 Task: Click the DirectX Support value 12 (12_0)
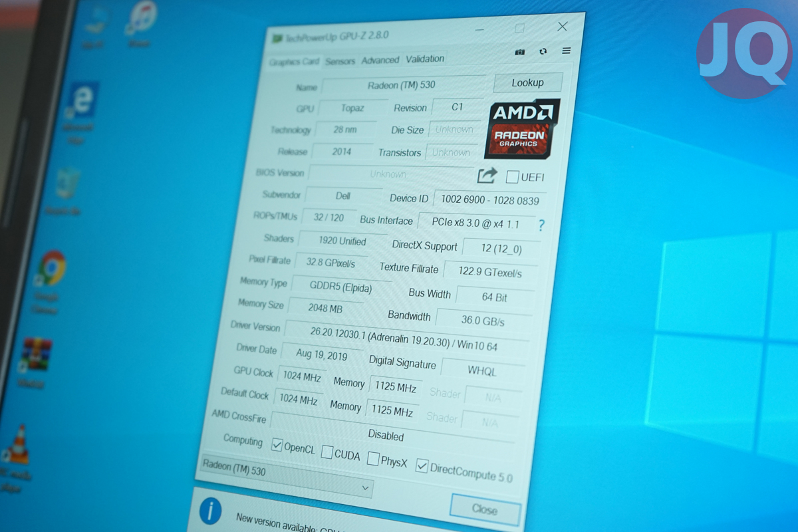(x=502, y=248)
